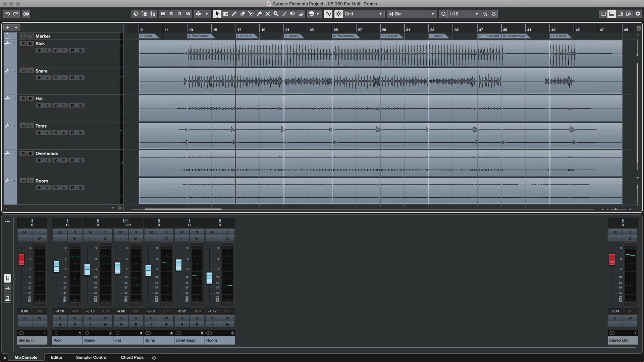The width and height of the screenshot is (644, 362).
Task: Click global Solo state S button
Action: [171, 14]
